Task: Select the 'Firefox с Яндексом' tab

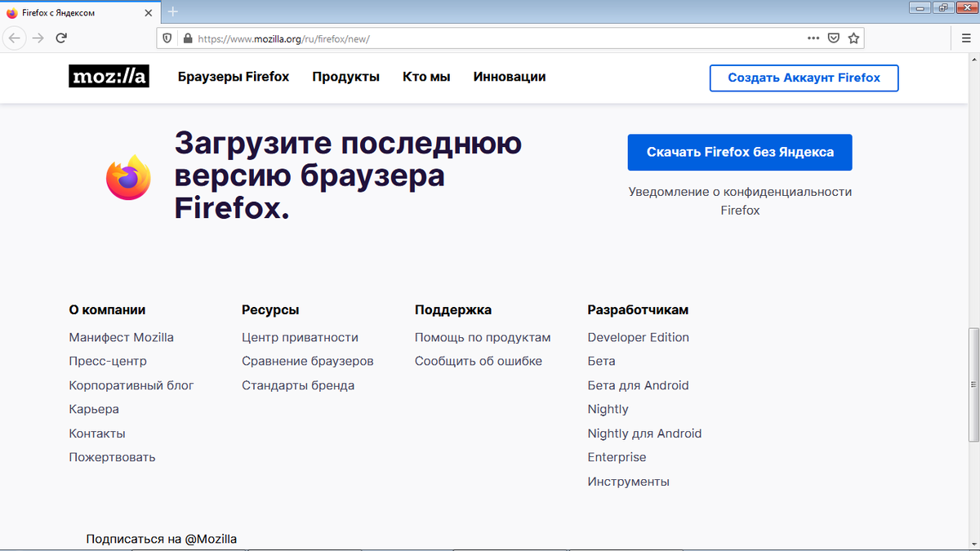Action: coord(82,12)
